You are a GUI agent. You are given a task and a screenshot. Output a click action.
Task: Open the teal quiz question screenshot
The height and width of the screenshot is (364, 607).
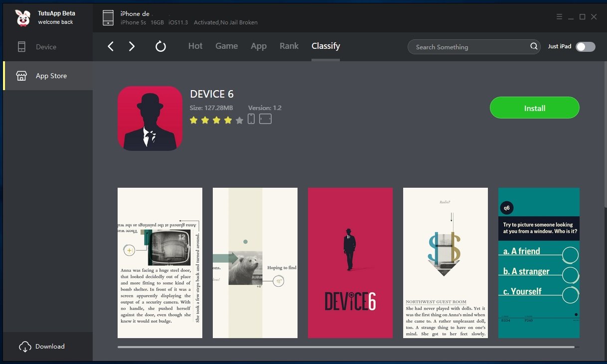(x=539, y=263)
